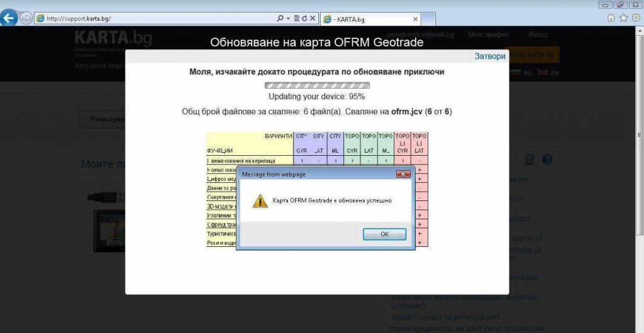Click the Internet Explorer page icon in address bar

pos(40,18)
